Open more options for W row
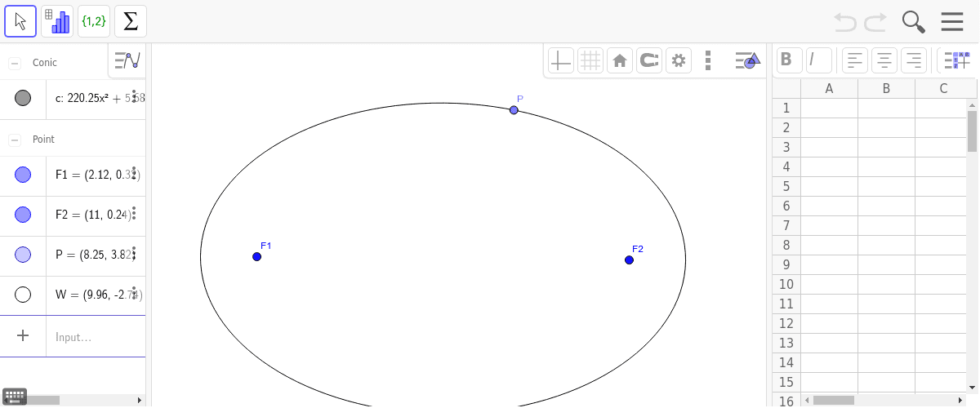The image size is (980, 408). click(x=134, y=293)
